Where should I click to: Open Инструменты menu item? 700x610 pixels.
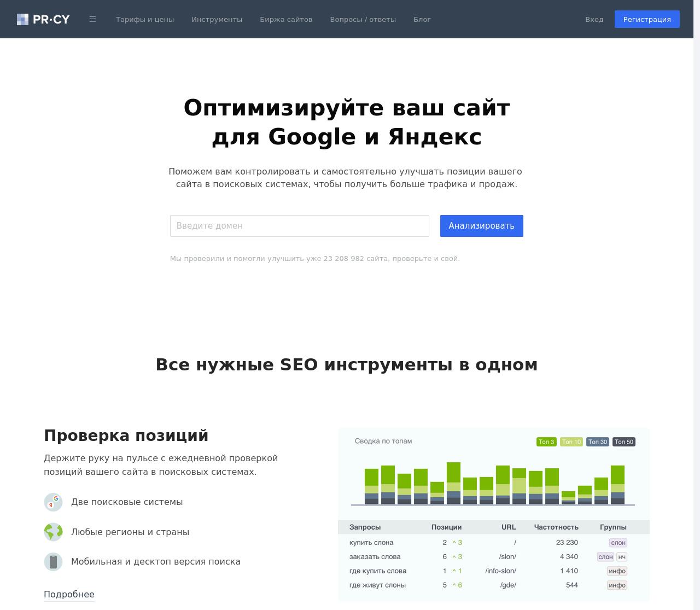tap(217, 19)
